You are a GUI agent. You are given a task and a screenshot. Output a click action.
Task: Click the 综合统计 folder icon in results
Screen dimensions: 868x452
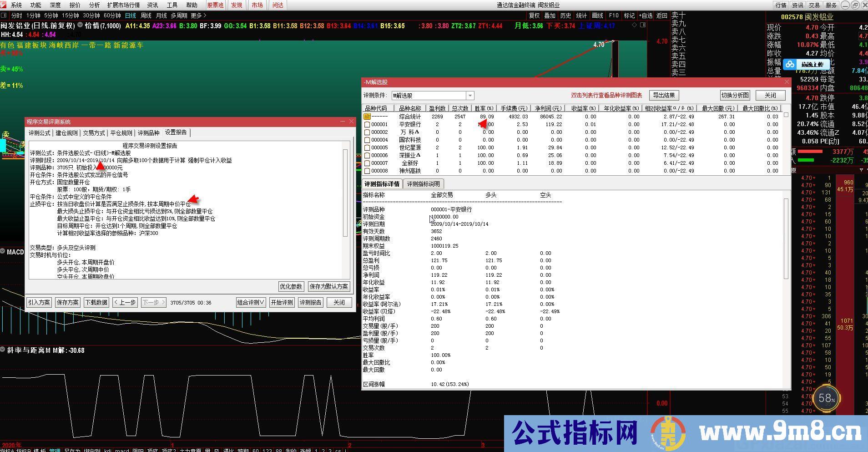[x=367, y=117]
